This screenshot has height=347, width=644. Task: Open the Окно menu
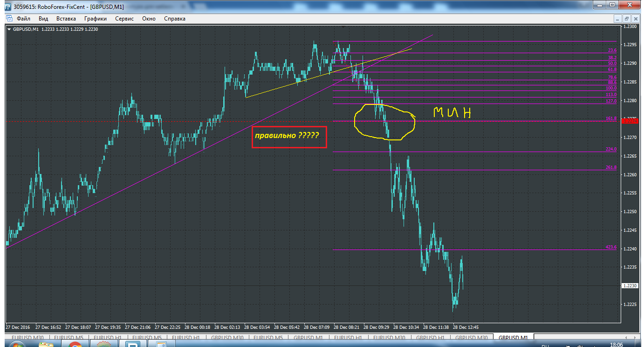pyautogui.click(x=149, y=19)
